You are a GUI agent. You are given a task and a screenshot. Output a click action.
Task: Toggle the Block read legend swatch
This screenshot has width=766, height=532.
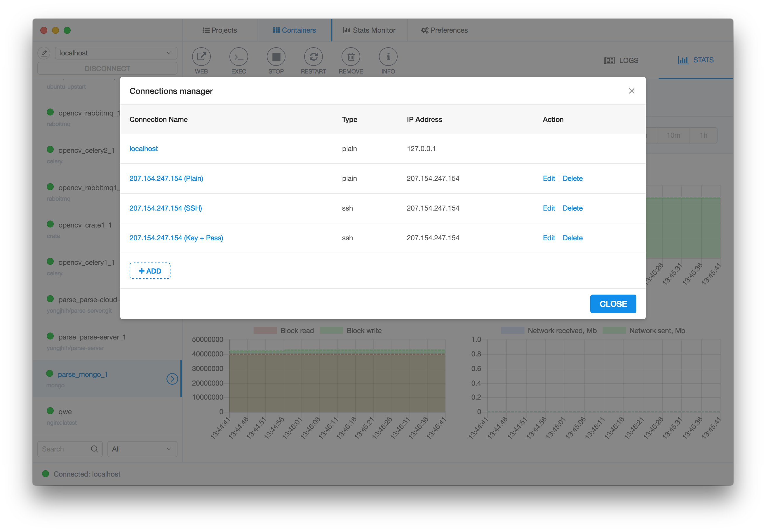pyautogui.click(x=265, y=330)
